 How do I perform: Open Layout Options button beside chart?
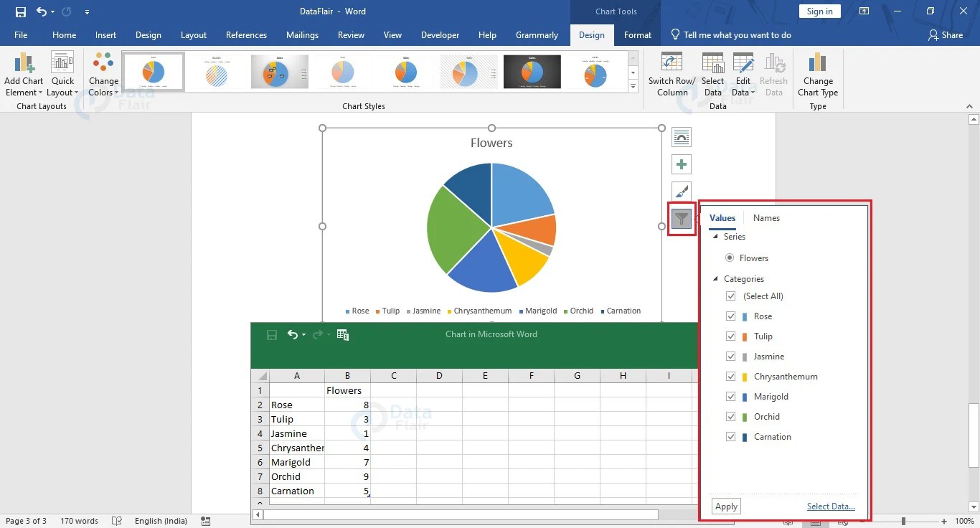pyautogui.click(x=682, y=136)
